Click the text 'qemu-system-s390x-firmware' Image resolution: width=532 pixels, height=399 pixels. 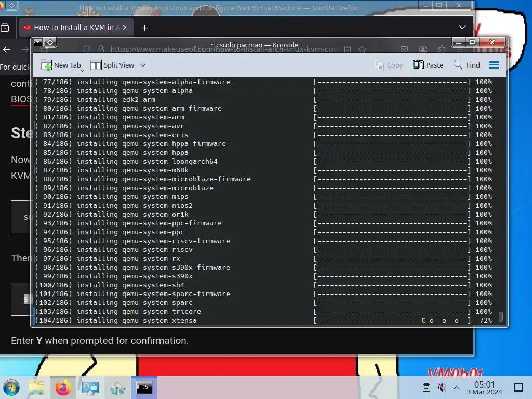click(x=176, y=267)
